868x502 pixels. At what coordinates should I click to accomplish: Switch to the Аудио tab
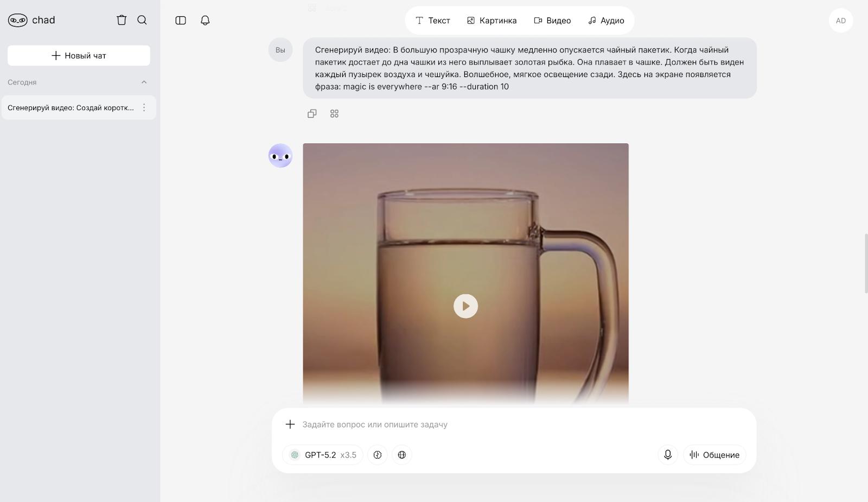(x=606, y=21)
